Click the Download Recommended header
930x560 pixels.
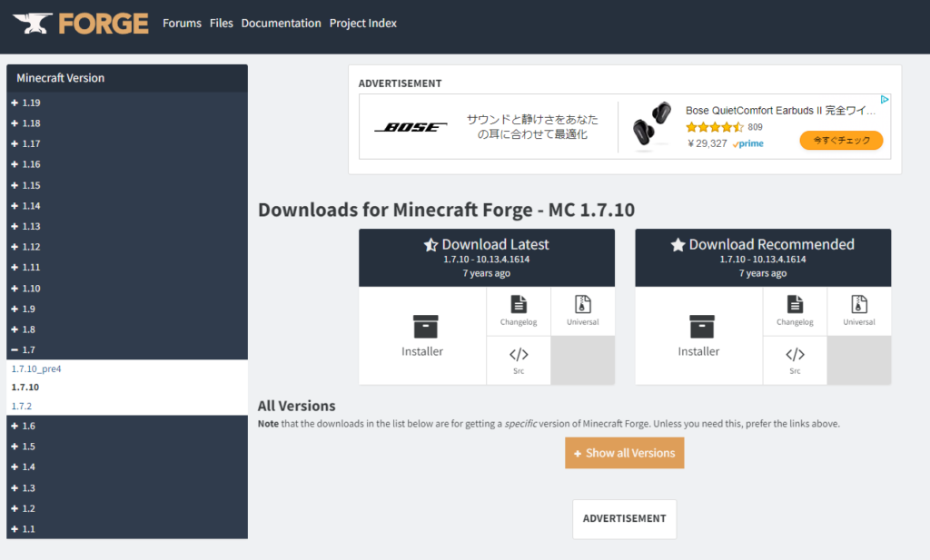(x=763, y=258)
